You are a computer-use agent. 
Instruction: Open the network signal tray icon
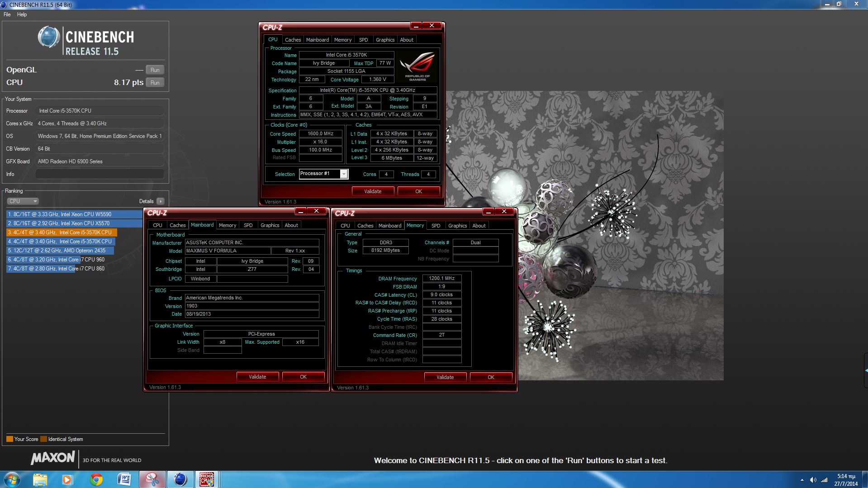point(824,480)
